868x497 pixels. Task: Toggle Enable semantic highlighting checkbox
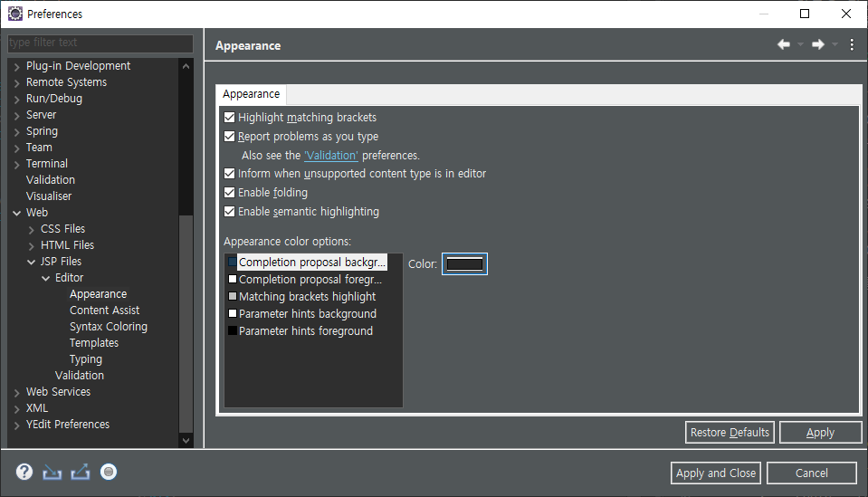pos(229,212)
